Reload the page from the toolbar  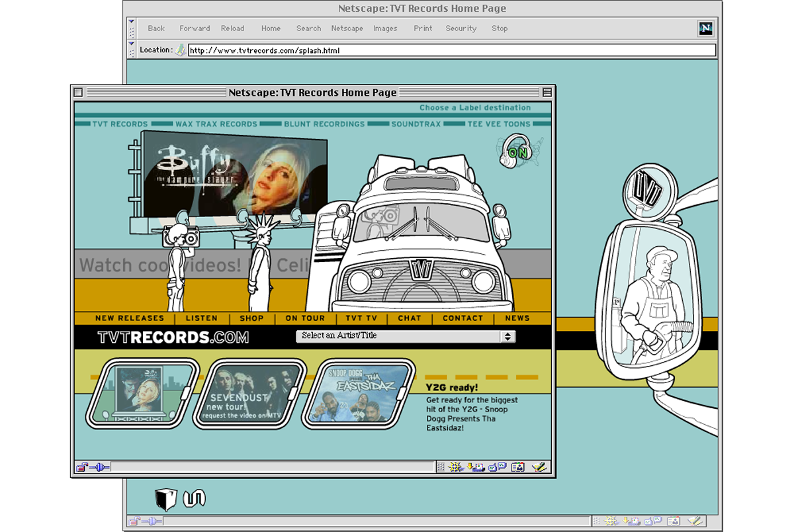coord(232,28)
